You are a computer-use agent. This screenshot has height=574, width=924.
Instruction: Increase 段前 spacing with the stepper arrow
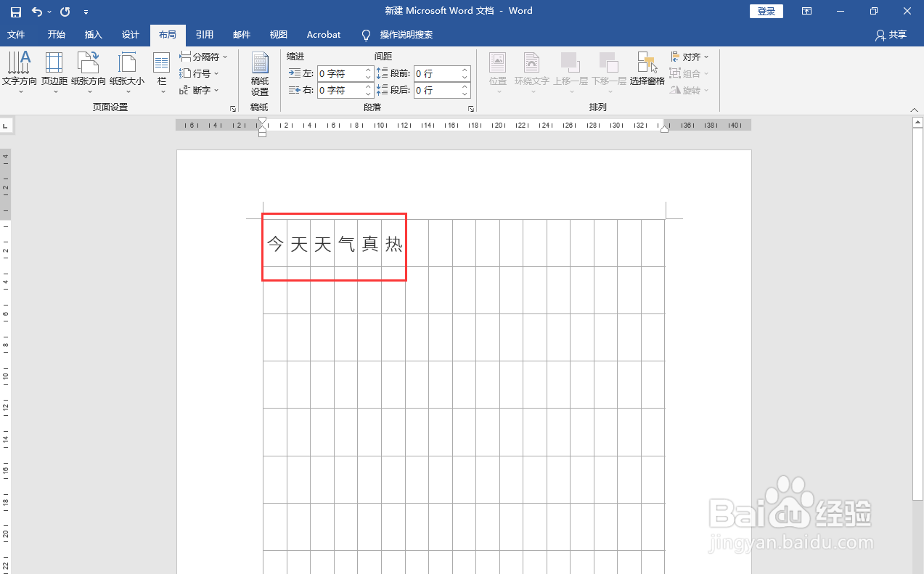coord(464,70)
